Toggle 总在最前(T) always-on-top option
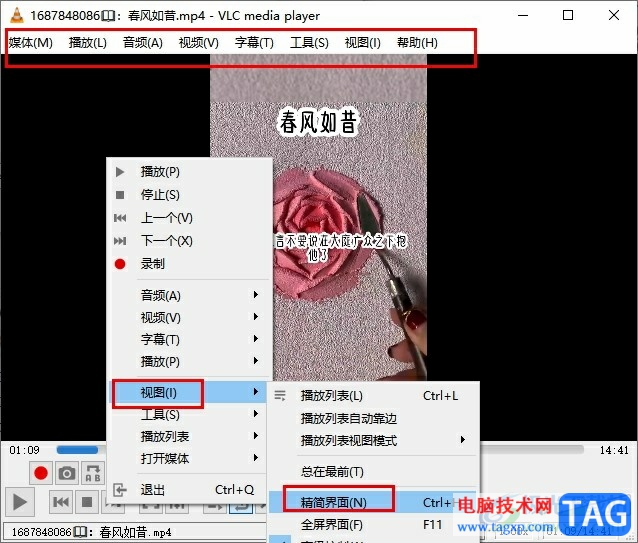The width and height of the screenshot is (638, 543). pos(373,471)
